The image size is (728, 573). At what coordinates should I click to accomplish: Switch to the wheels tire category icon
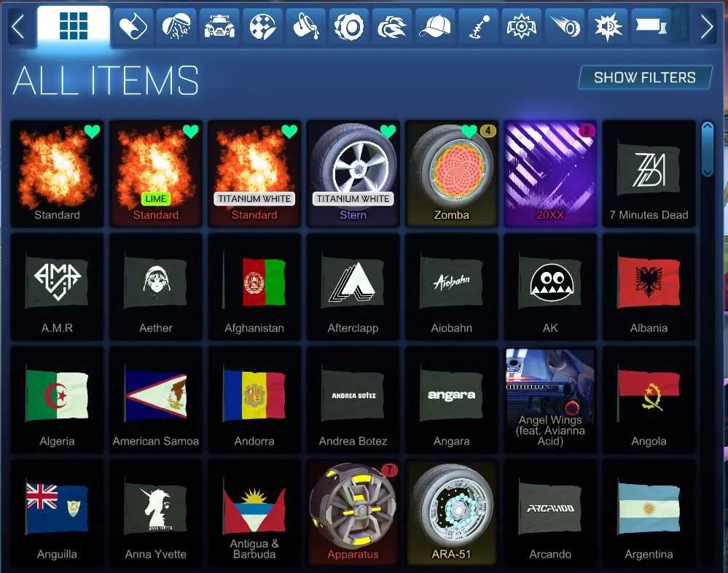pos(348,26)
